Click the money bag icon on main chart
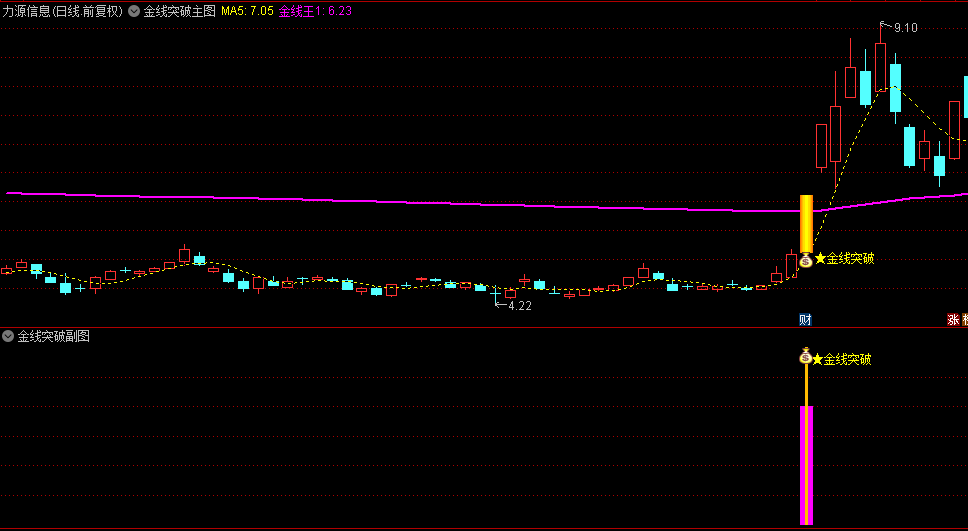 [x=806, y=261]
